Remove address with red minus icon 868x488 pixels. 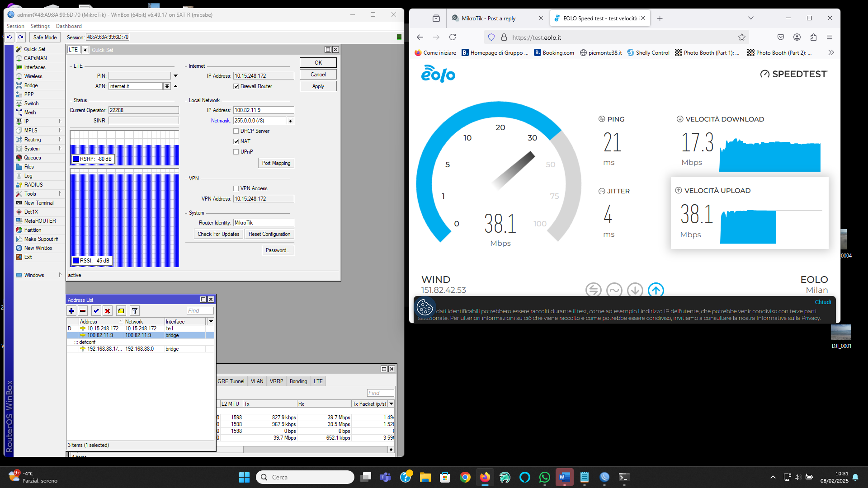[x=83, y=311]
